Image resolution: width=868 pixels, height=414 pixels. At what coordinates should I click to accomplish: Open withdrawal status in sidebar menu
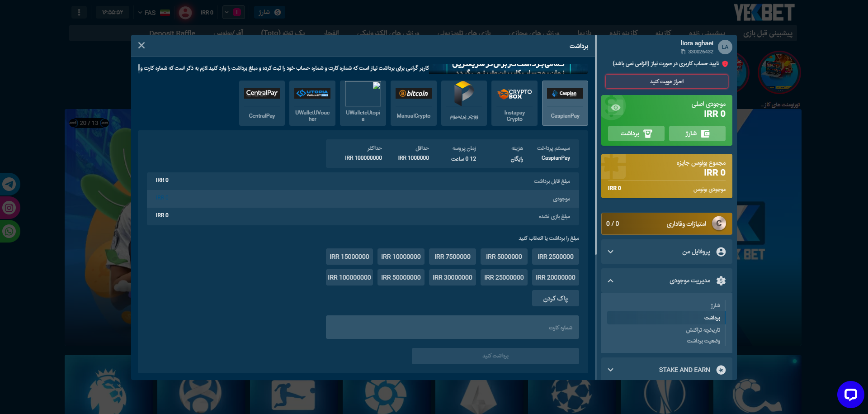tap(703, 341)
